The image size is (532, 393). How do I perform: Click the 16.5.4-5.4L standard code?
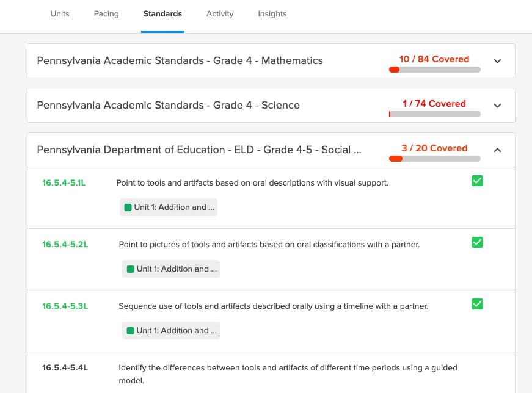(65, 368)
